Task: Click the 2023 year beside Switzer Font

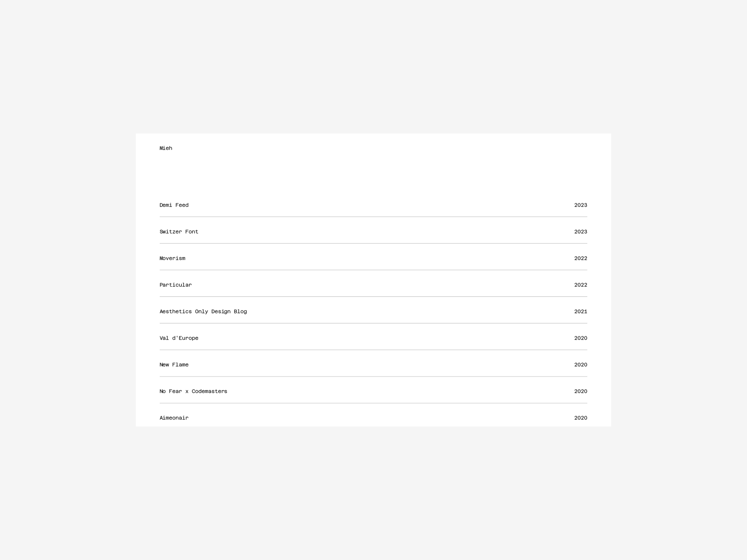Action: click(580, 232)
